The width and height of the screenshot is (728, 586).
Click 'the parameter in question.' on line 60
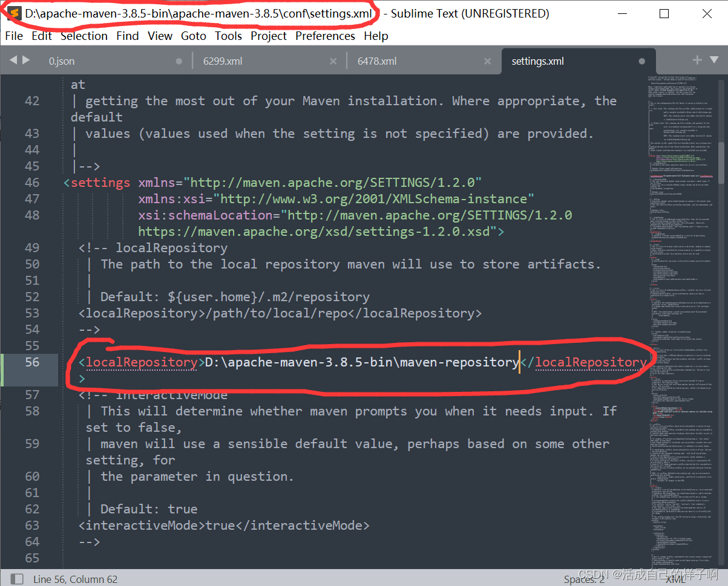(197, 476)
